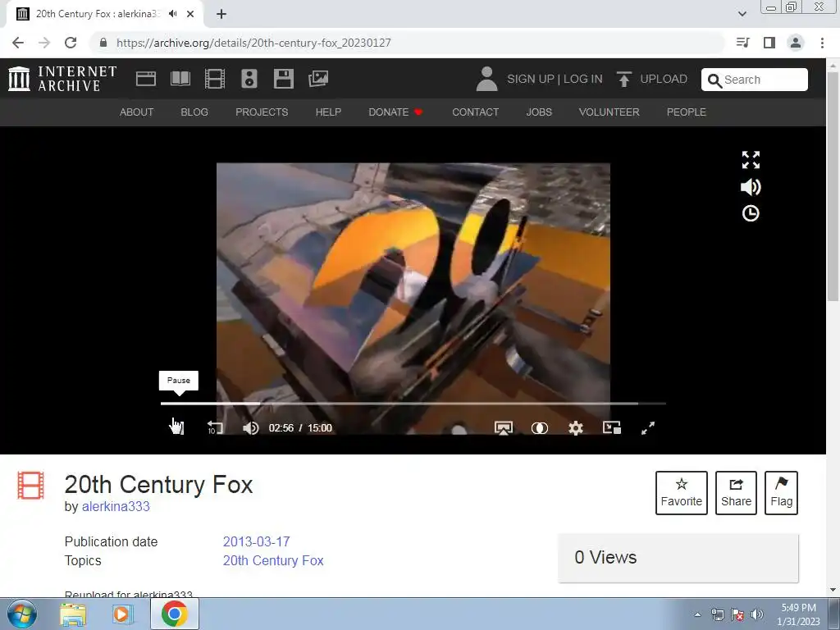Mute the tab via the tab audio icon
Image resolution: width=840 pixels, height=630 pixels.
pyautogui.click(x=172, y=14)
